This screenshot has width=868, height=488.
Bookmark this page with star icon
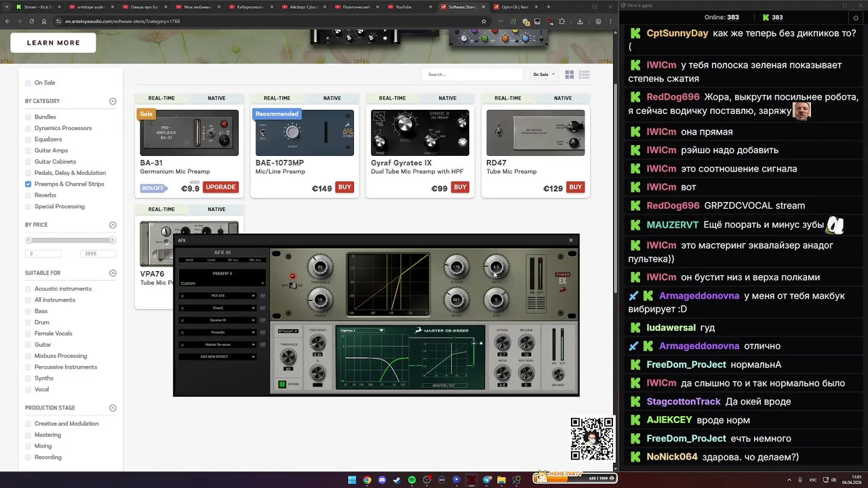pyautogui.click(x=484, y=21)
